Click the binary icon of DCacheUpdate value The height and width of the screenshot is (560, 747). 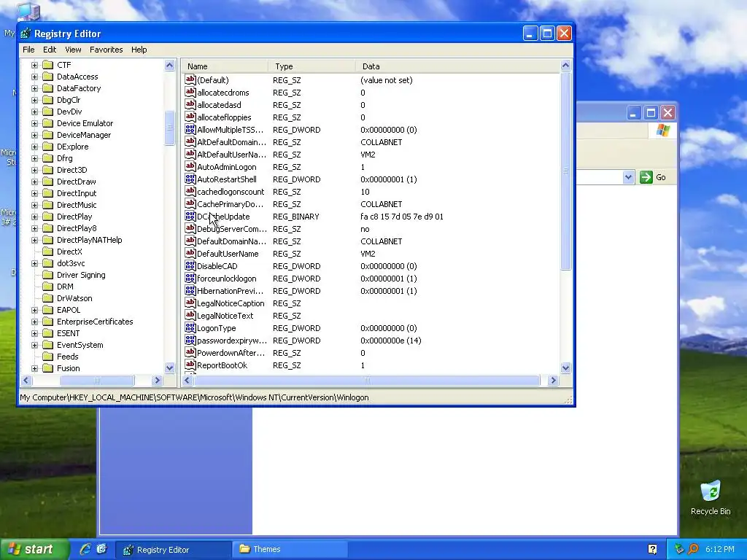(190, 216)
